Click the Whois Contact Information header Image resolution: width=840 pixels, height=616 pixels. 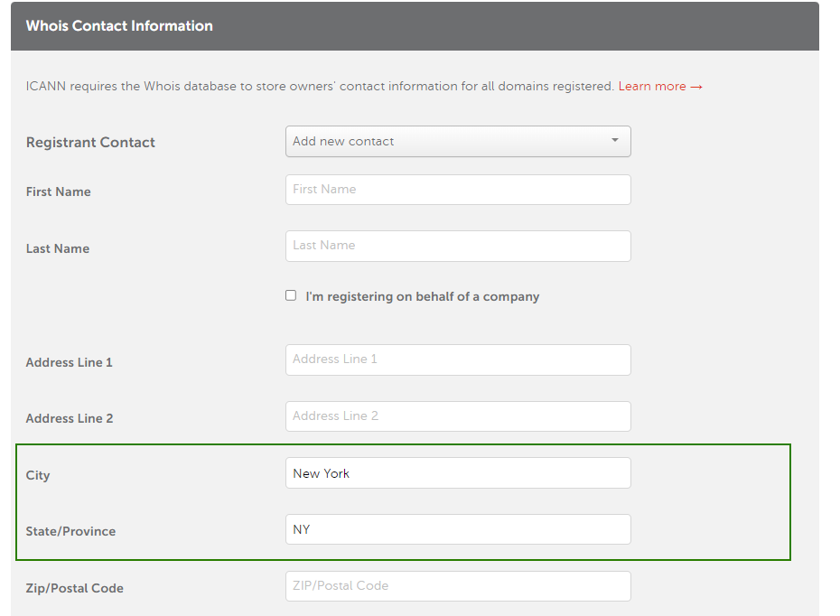[x=119, y=25]
